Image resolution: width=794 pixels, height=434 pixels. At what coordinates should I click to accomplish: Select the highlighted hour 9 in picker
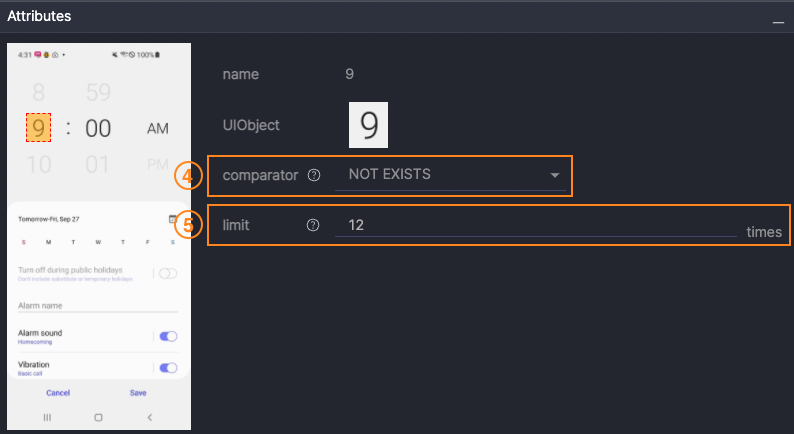tap(39, 127)
